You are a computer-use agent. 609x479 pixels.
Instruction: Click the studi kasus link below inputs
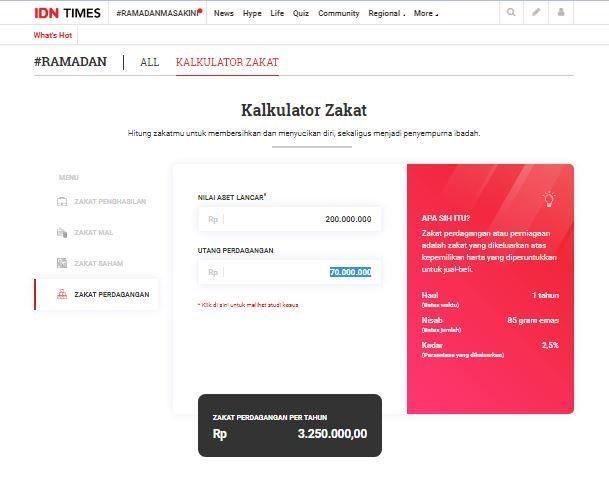[248, 305]
